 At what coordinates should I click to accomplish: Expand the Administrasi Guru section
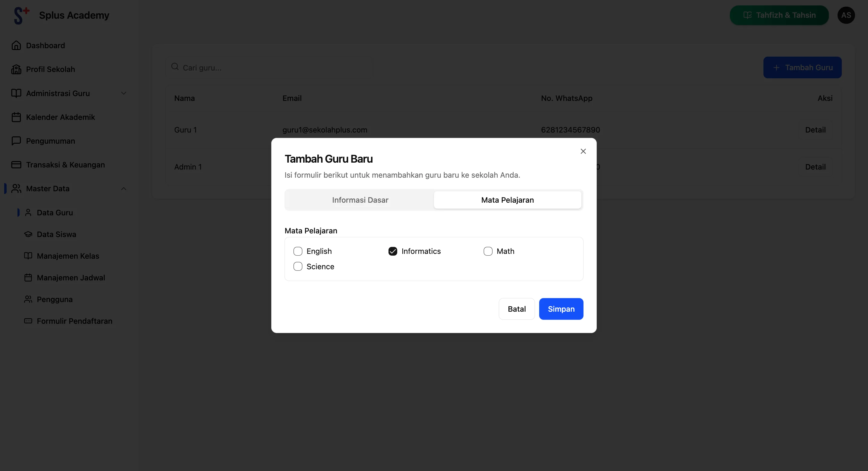124,93
